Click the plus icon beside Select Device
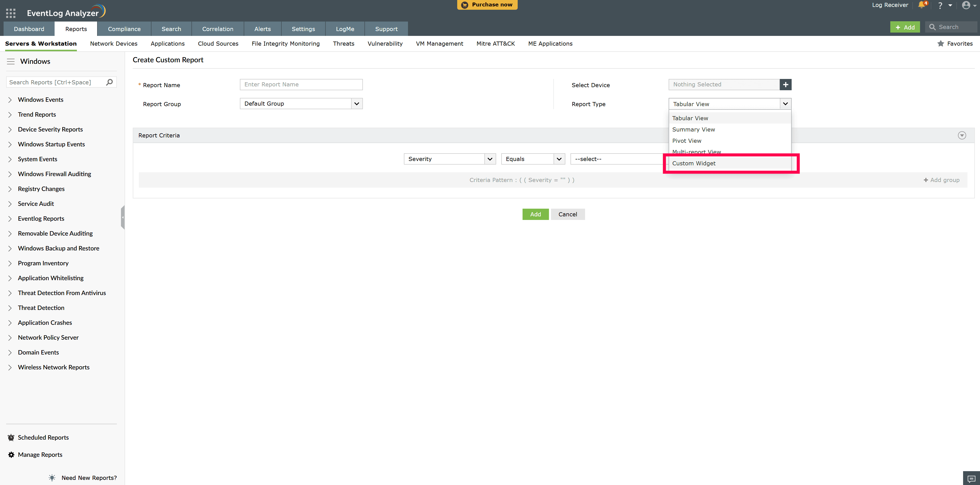 (785, 84)
